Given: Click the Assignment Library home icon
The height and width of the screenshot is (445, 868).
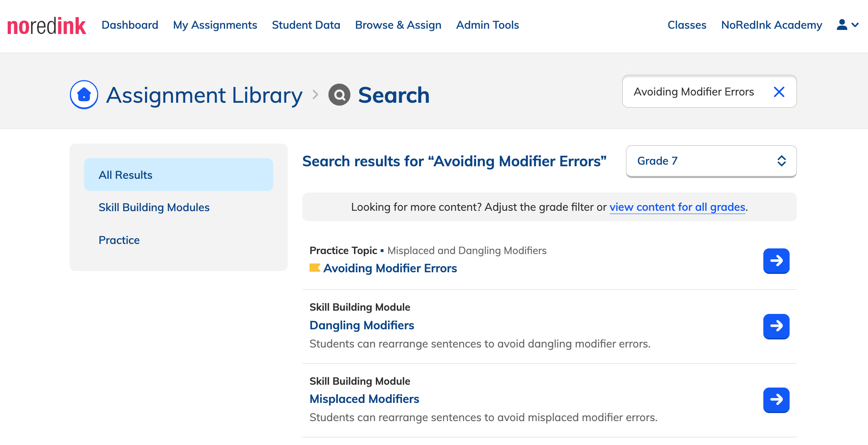Looking at the screenshot, I should pyautogui.click(x=84, y=95).
